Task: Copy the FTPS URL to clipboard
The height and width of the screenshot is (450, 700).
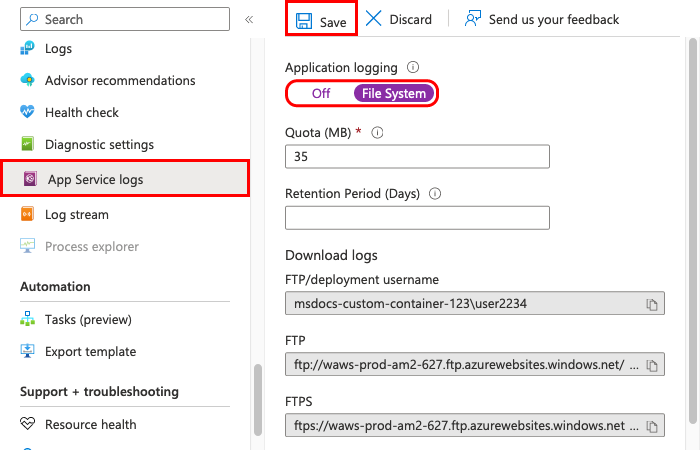Action: [x=651, y=426]
